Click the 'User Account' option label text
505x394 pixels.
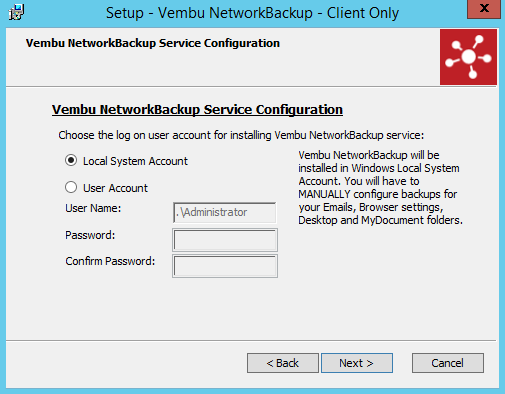pyautogui.click(x=115, y=188)
